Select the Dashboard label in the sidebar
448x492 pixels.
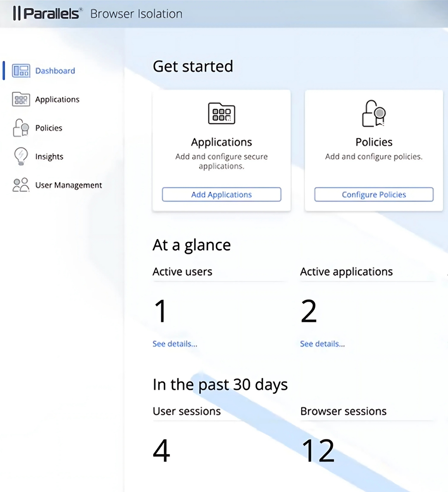[x=55, y=71]
